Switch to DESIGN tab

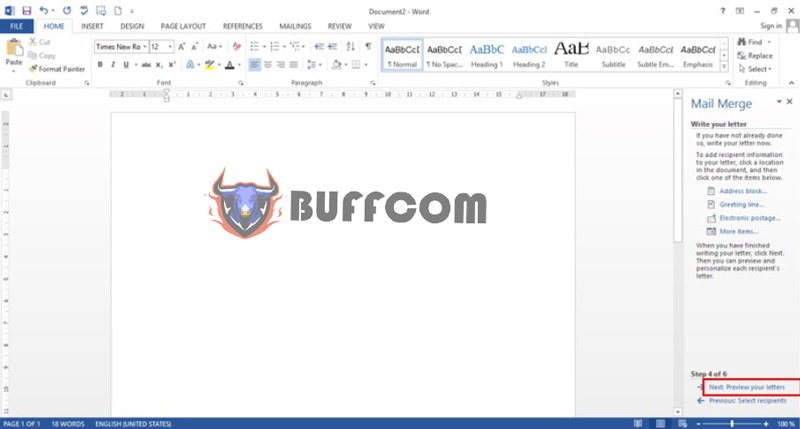[x=132, y=26]
